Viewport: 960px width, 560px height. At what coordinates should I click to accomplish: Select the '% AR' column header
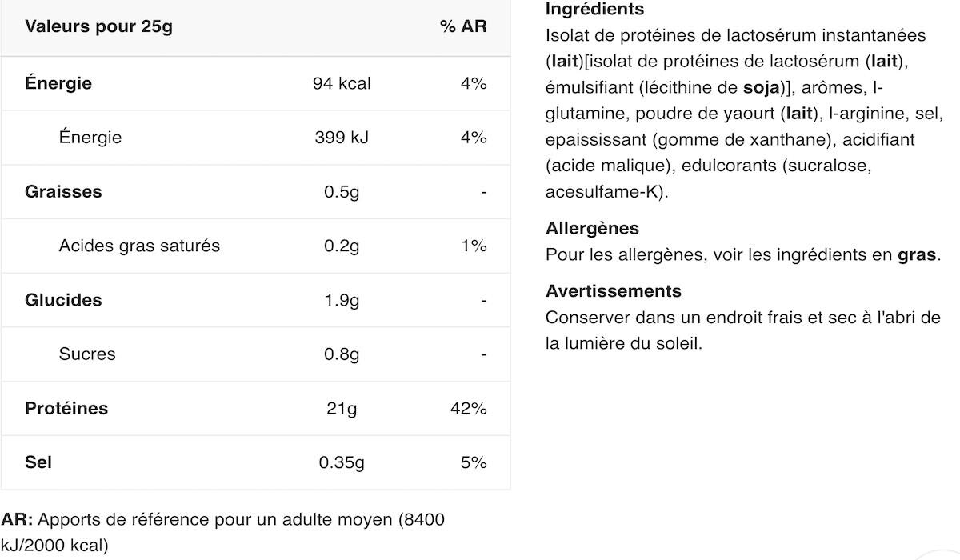point(463,26)
